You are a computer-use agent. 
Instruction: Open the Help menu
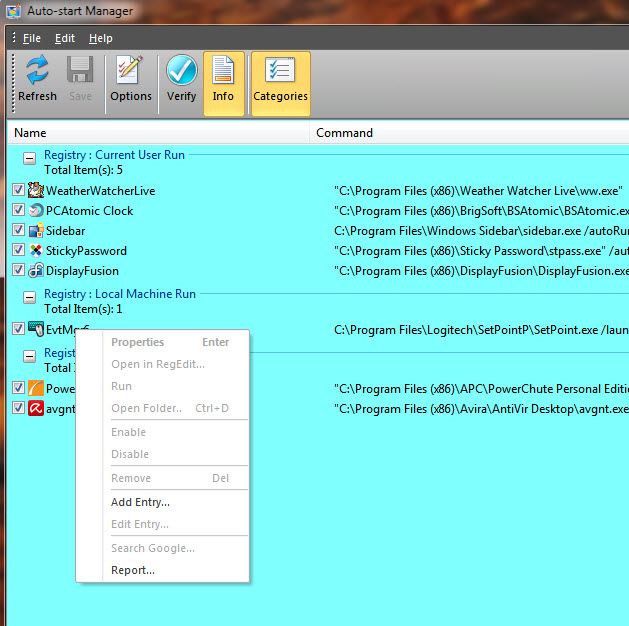tap(100, 38)
